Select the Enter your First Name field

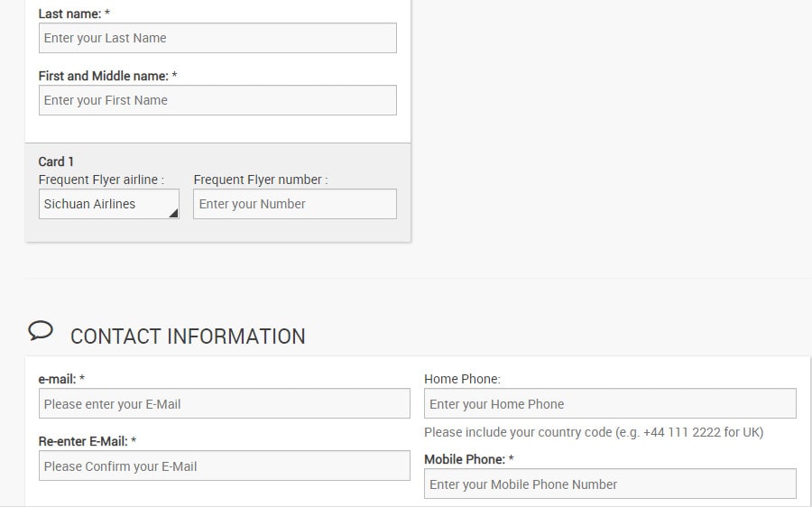pyautogui.click(x=217, y=100)
